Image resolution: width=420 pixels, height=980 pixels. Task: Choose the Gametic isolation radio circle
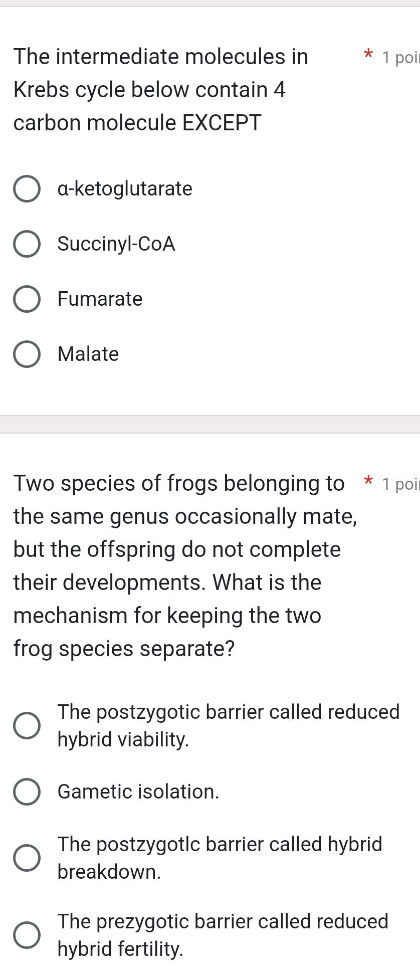click(x=26, y=792)
